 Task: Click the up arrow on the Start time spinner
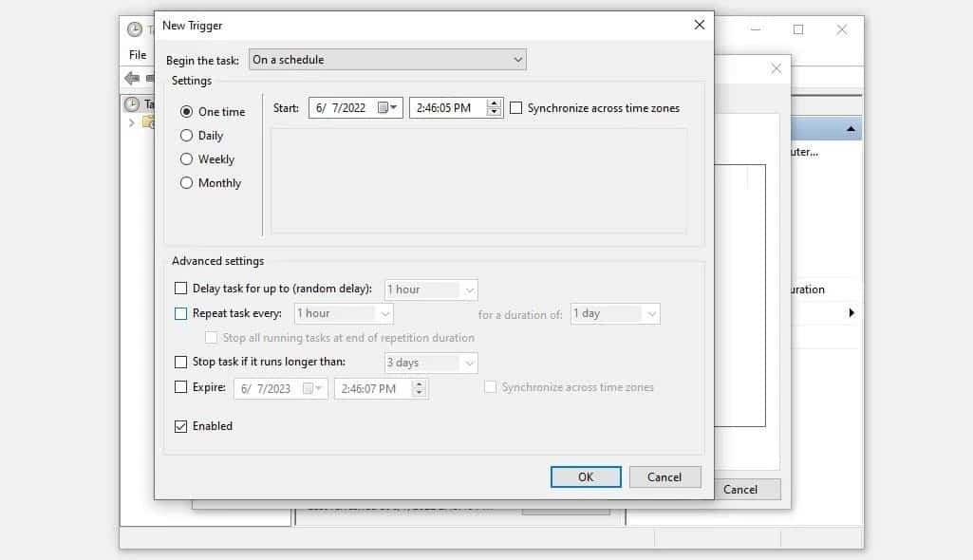493,103
